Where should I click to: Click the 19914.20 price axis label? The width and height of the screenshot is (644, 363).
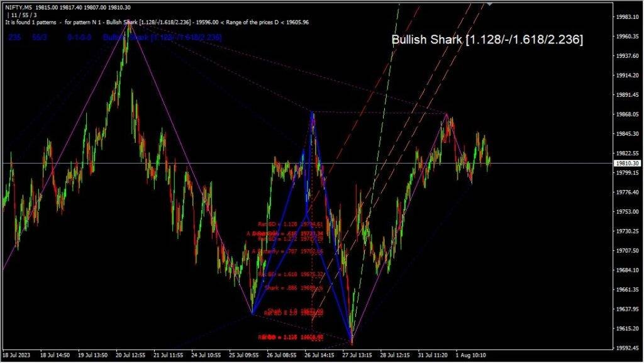point(627,75)
